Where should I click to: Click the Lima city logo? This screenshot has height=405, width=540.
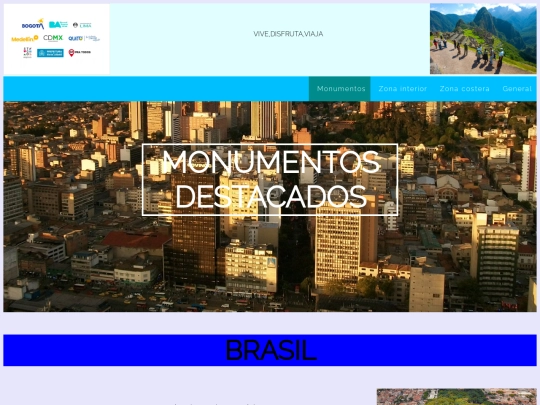click(x=82, y=25)
